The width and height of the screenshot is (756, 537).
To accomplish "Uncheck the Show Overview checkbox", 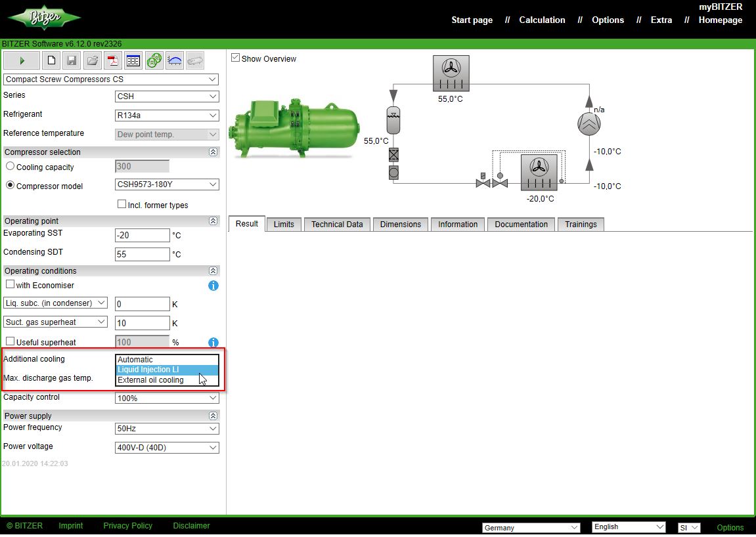I will click(x=235, y=58).
